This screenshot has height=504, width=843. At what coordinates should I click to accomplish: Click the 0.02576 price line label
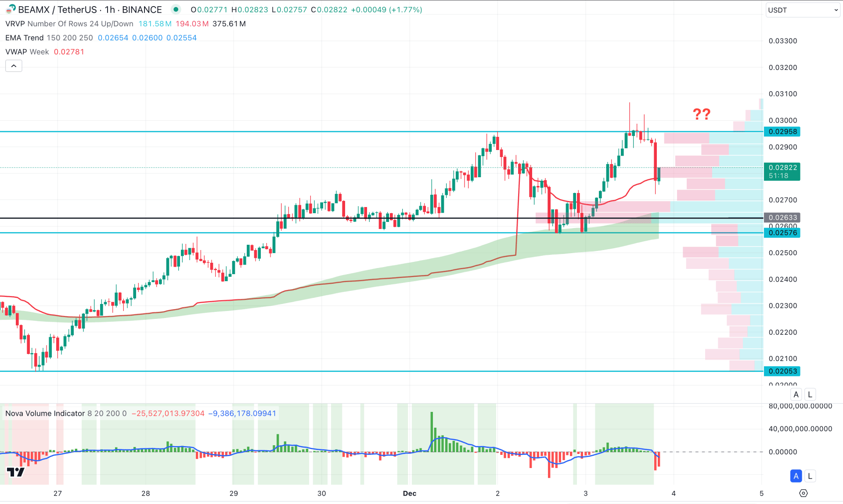pos(782,232)
